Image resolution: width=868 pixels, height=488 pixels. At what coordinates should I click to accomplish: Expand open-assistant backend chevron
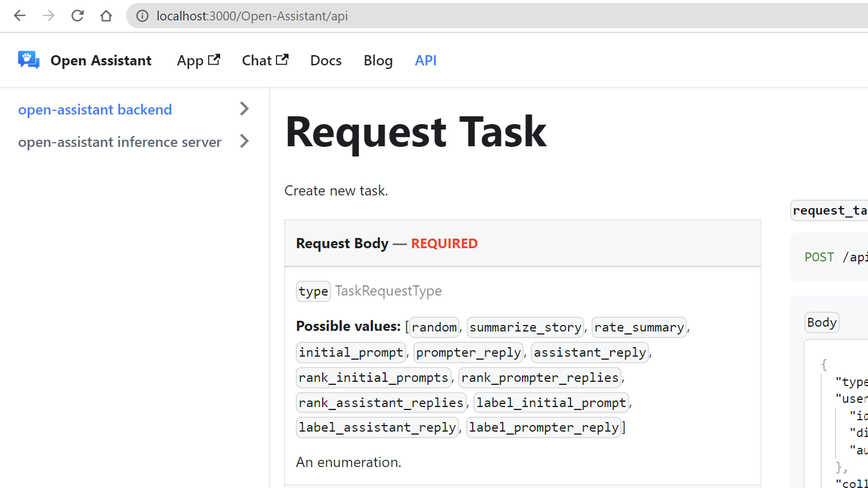point(244,109)
